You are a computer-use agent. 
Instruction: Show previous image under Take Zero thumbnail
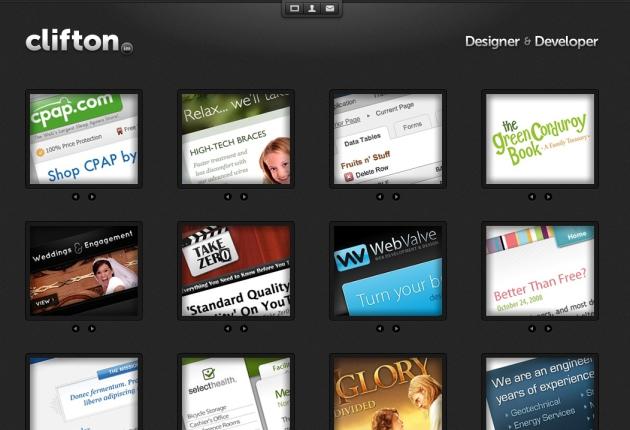tap(228, 328)
